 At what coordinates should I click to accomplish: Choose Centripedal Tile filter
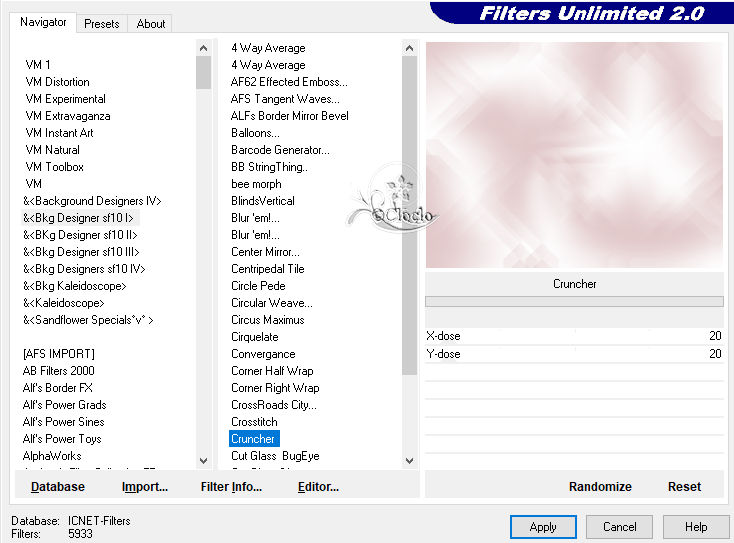268,269
